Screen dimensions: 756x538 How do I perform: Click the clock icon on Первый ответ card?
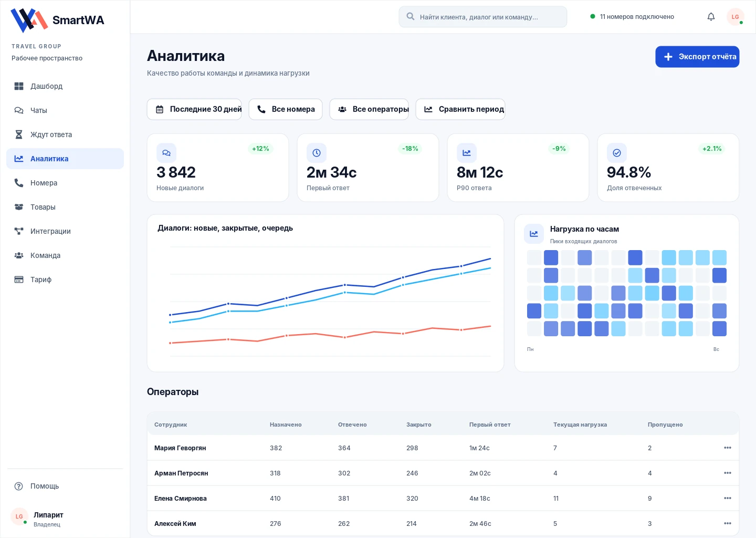point(317,153)
